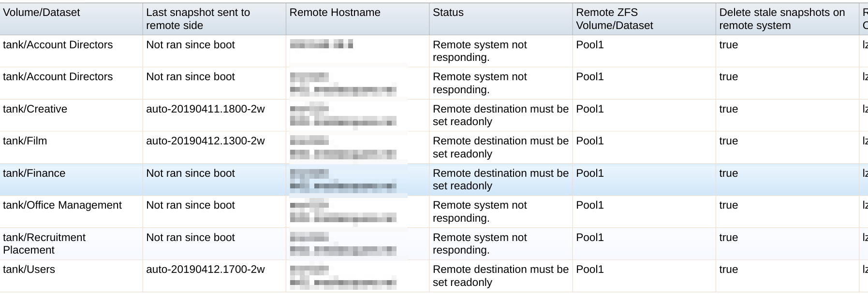
Task: Click the Delete stale snapshots column header
Action: pyautogui.click(x=781, y=19)
